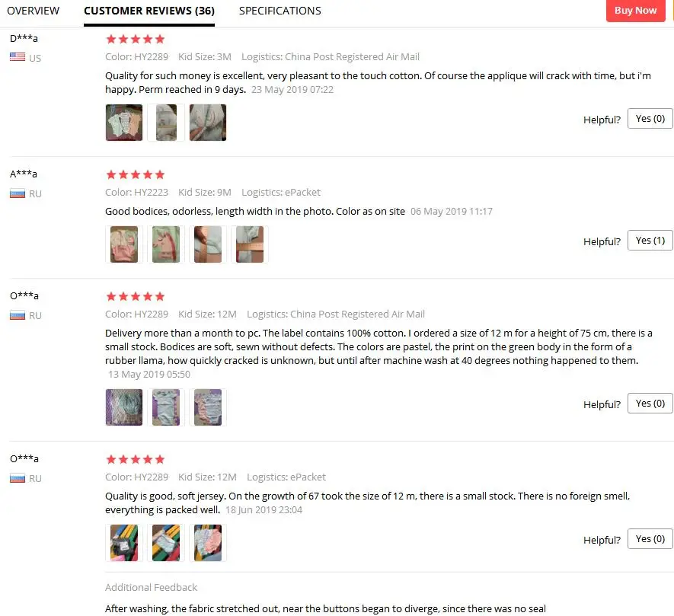View third photo in 18 Jun review

click(208, 542)
